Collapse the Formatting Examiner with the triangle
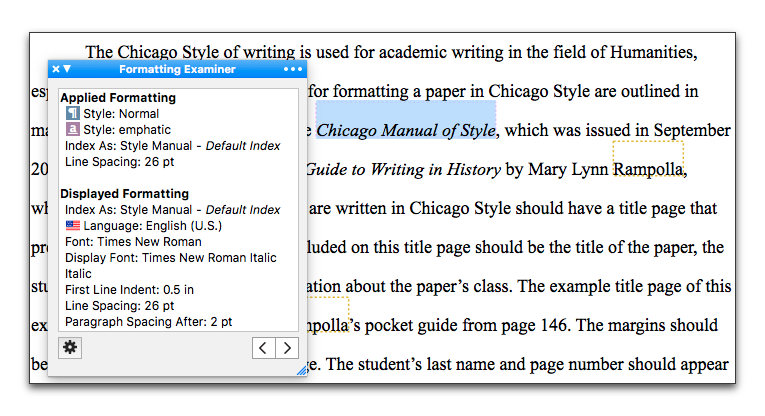The height and width of the screenshot is (416, 765). point(67,69)
